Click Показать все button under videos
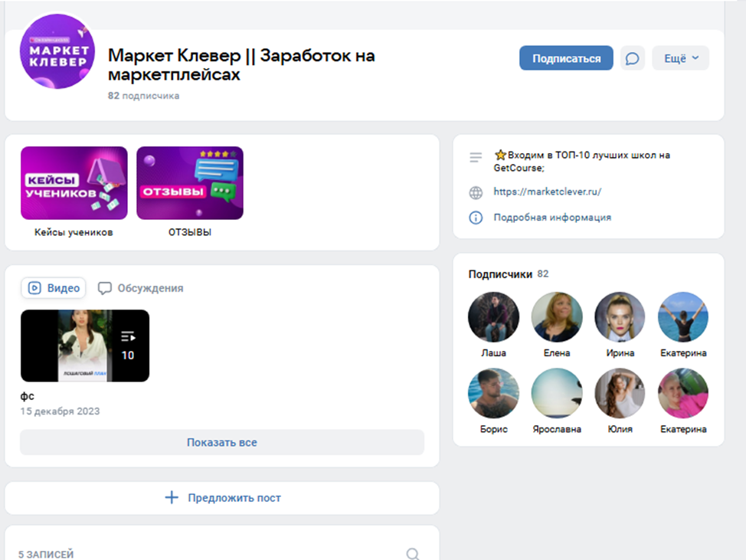The image size is (746, 560). point(222,443)
